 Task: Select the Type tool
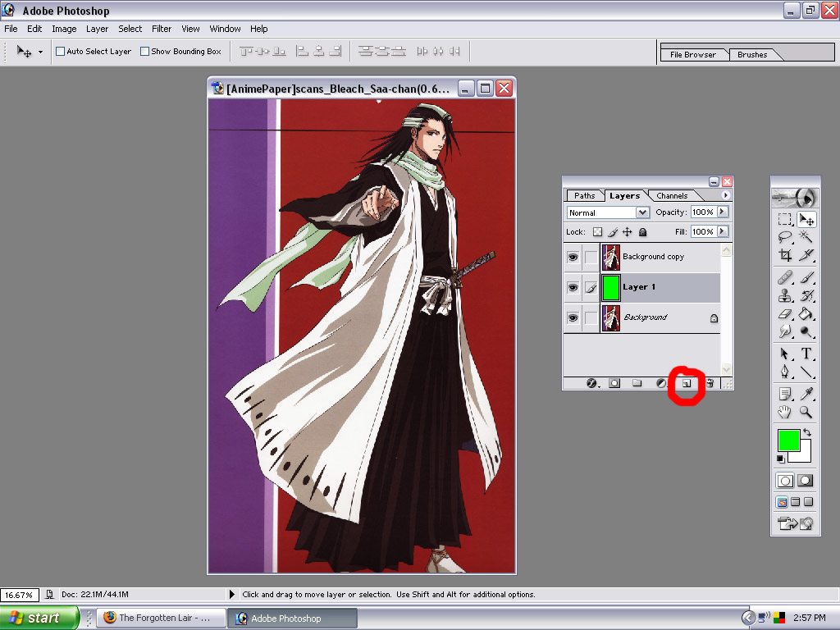tap(806, 354)
